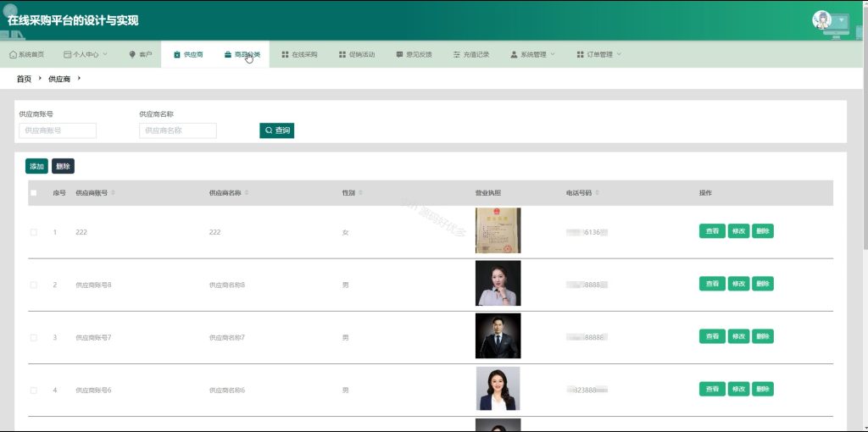Expand the 系统管理 dropdown chevron
868x432 pixels.
tap(553, 54)
